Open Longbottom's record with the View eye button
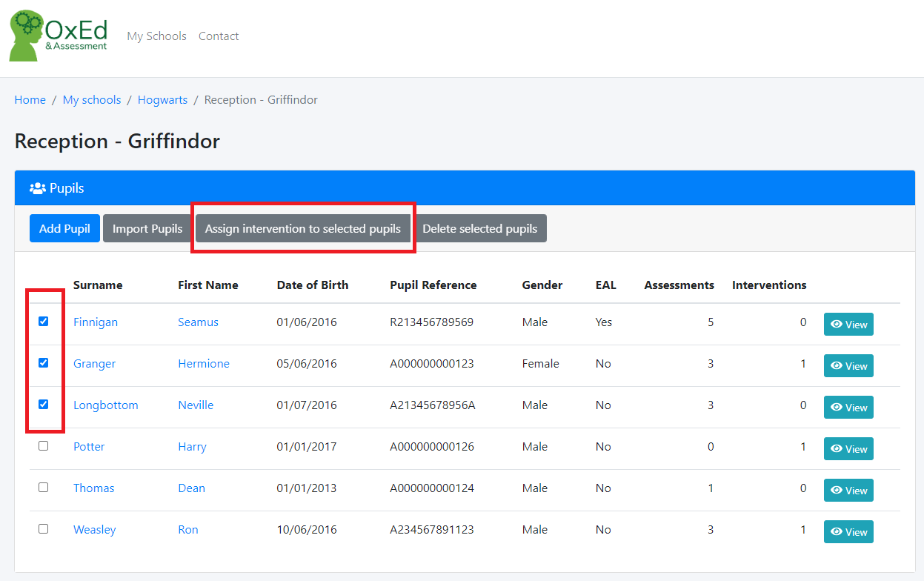Screen dimensions: 924x581 coord(848,408)
